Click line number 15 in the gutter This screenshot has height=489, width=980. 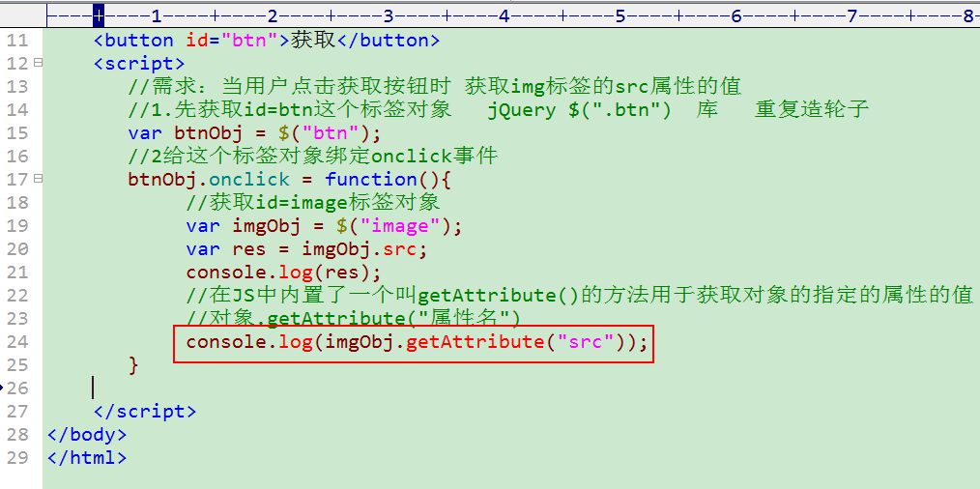pos(18,133)
